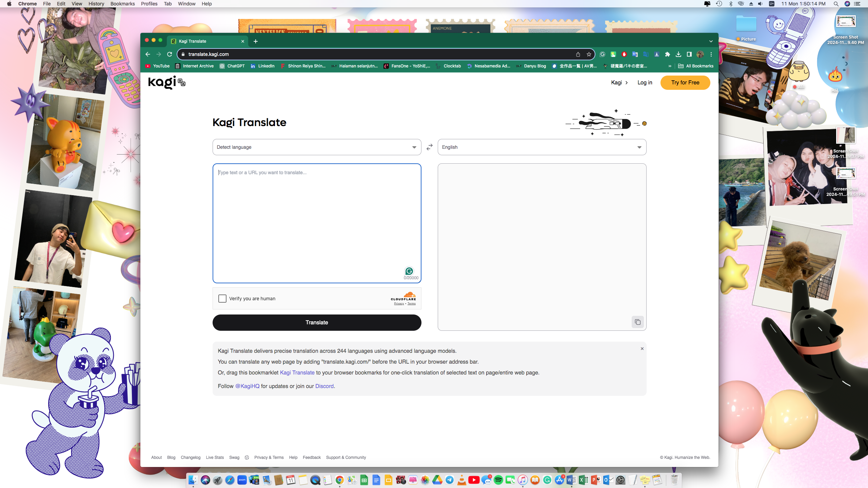868x488 pixels.
Task: Click the Log in link
Action: 645,83
